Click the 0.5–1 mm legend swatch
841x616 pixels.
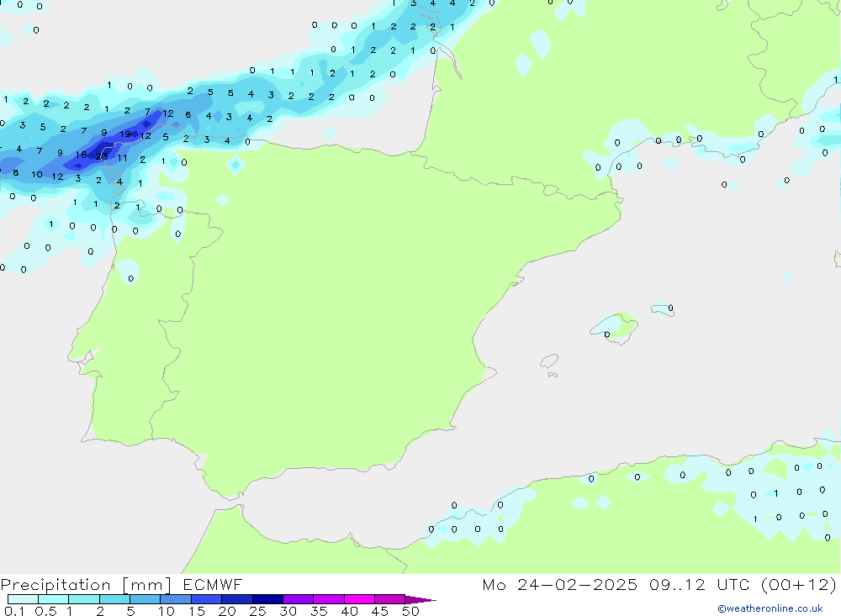pos(54,599)
